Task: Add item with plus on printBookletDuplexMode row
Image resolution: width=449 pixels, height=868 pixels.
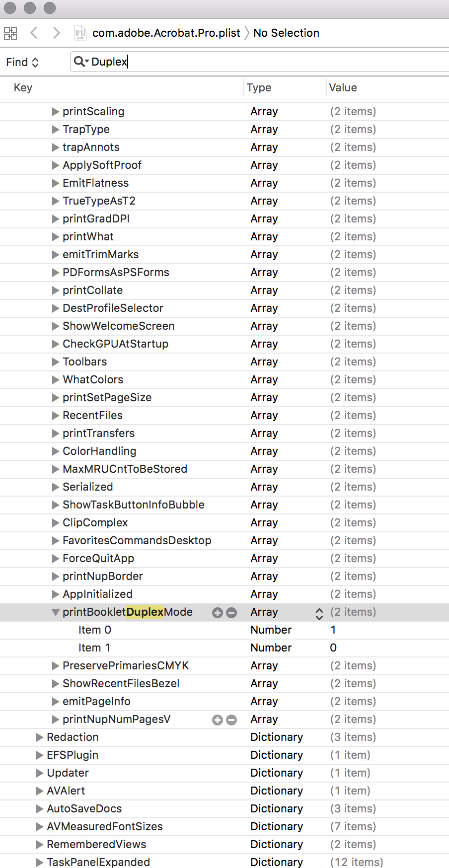Action: pyautogui.click(x=217, y=613)
